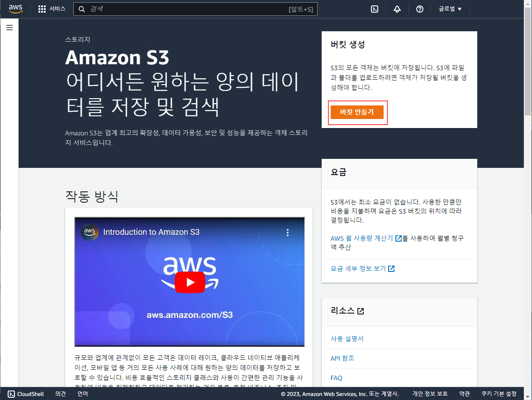The image size is (532, 400).
Task: Open the 개인 정보 보호 footer link
Action: click(430, 394)
